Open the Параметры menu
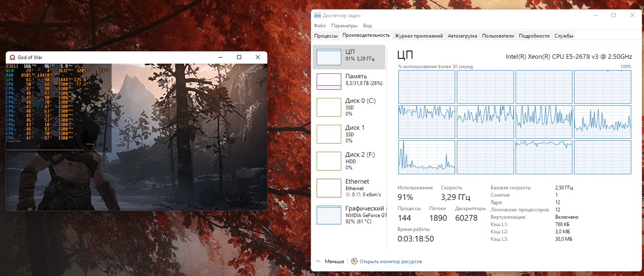 pos(345,25)
